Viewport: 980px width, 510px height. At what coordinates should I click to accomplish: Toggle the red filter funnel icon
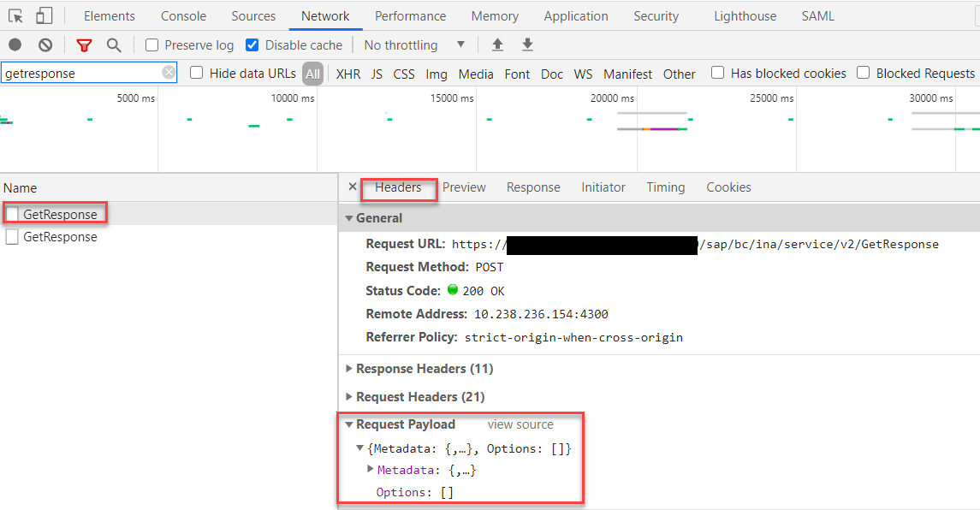tap(84, 45)
